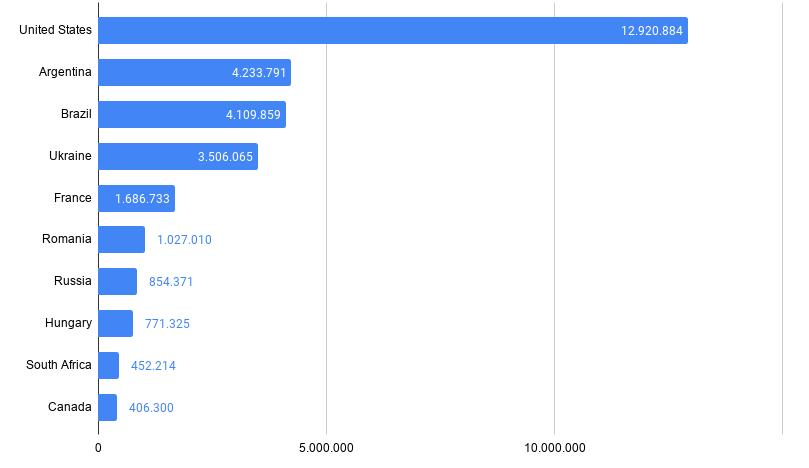Click the 12.920.884 data label
The width and height of the screenshot is (809, 468).
coord(651,31)
